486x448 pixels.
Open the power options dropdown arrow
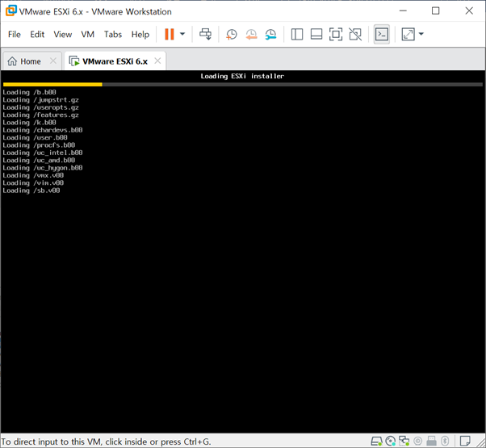[182, 34]
